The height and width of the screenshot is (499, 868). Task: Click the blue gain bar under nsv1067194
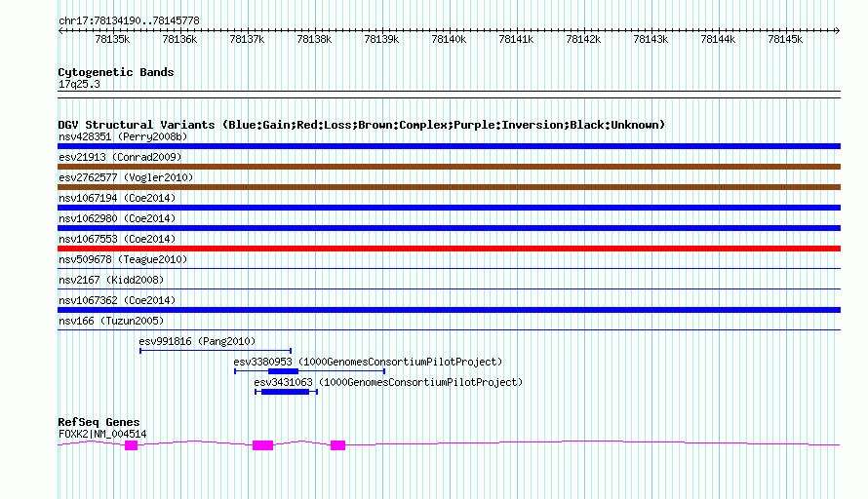click(449, 208)
